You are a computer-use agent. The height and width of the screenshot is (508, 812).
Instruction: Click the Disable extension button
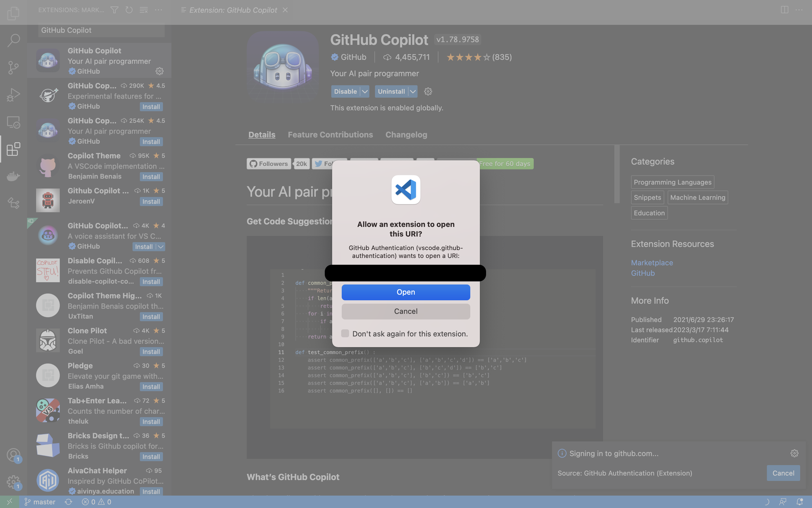point(345,91)
